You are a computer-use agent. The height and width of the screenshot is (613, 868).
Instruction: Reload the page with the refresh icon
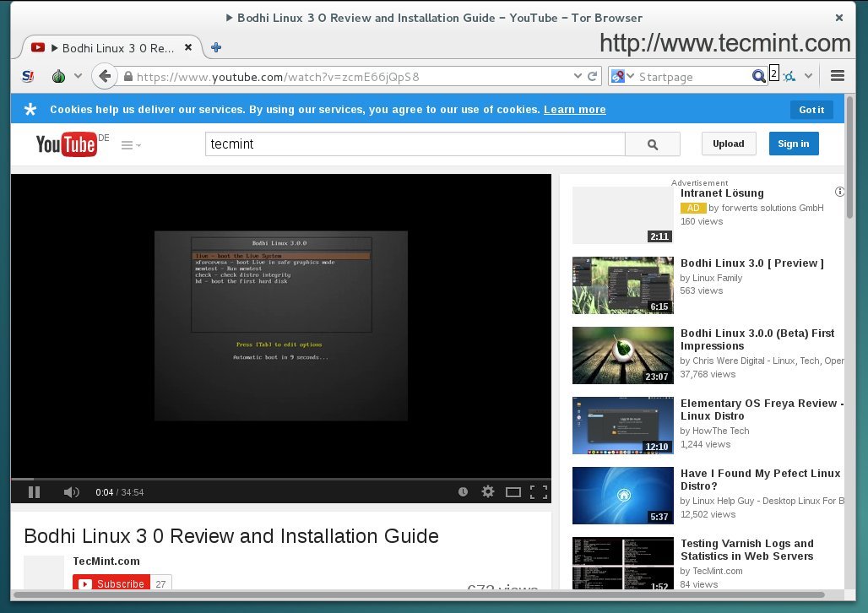(593, 77)
